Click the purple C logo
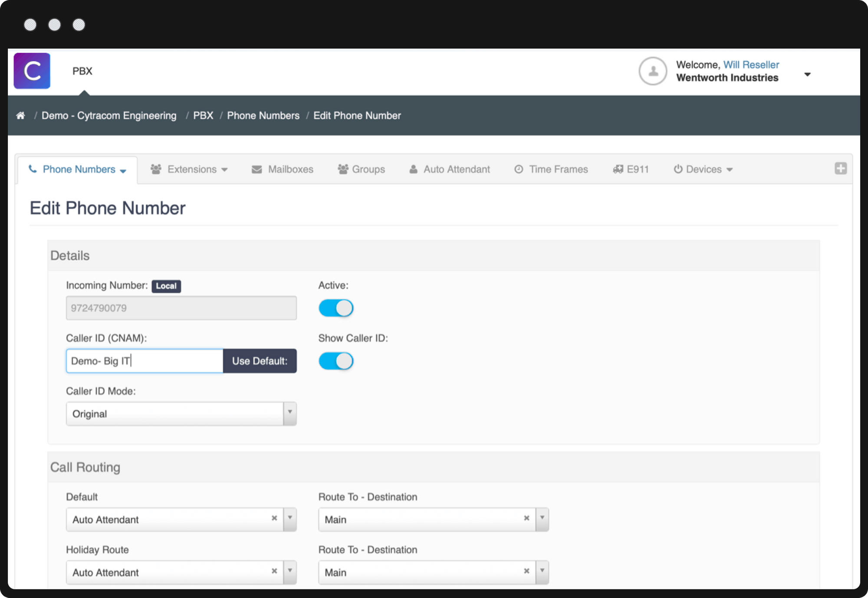Viewport: 868px width, 598px height. pos(32,71)
